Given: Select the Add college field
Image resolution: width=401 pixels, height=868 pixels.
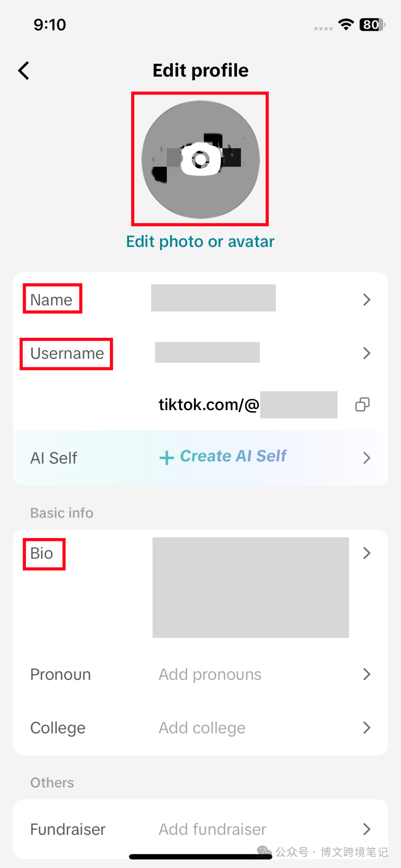Looking at the screenshot, I should click(x=202, y=728).
